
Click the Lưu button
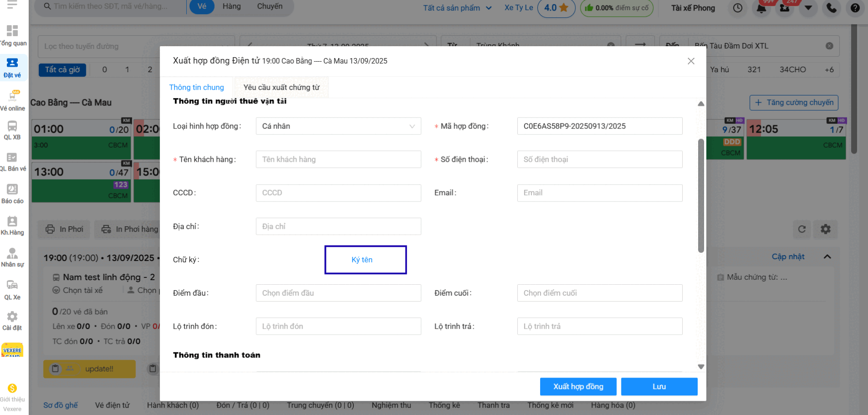tap(659, 387)
